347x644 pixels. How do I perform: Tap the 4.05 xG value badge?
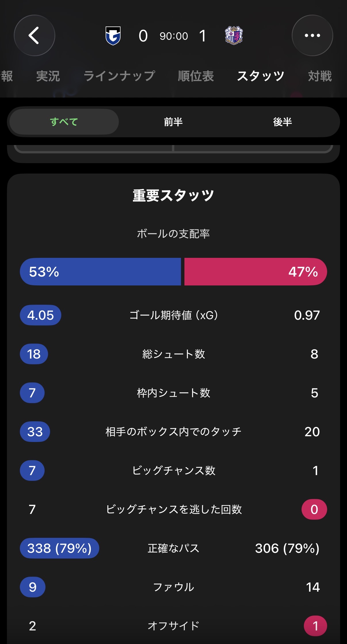41,315
